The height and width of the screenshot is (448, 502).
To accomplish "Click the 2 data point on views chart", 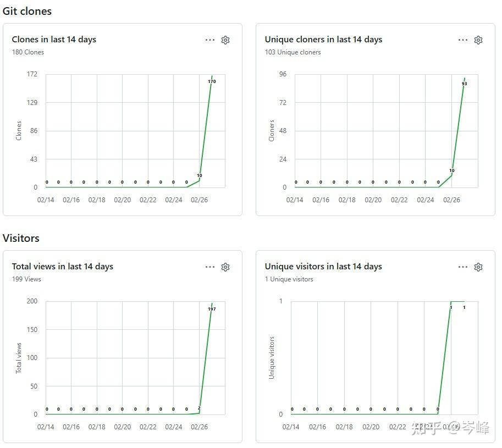I will pyautogui.click(x=199, y=408).
